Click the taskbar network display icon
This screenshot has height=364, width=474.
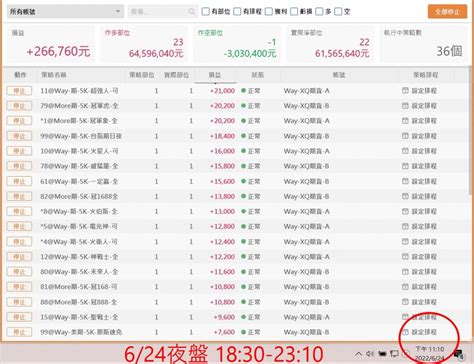click(x=394, y=353)
